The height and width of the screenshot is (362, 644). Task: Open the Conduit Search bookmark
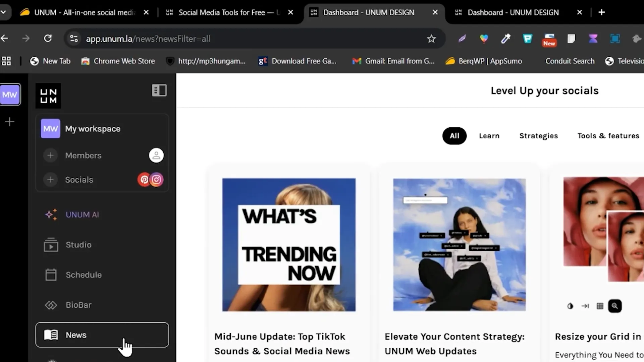(570, 61)
